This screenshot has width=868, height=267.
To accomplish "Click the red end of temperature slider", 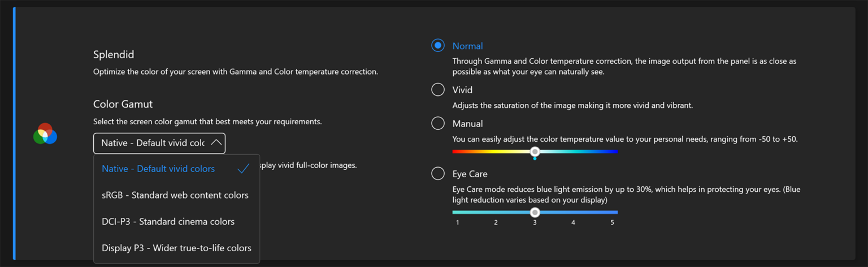I will pos(455,151).
